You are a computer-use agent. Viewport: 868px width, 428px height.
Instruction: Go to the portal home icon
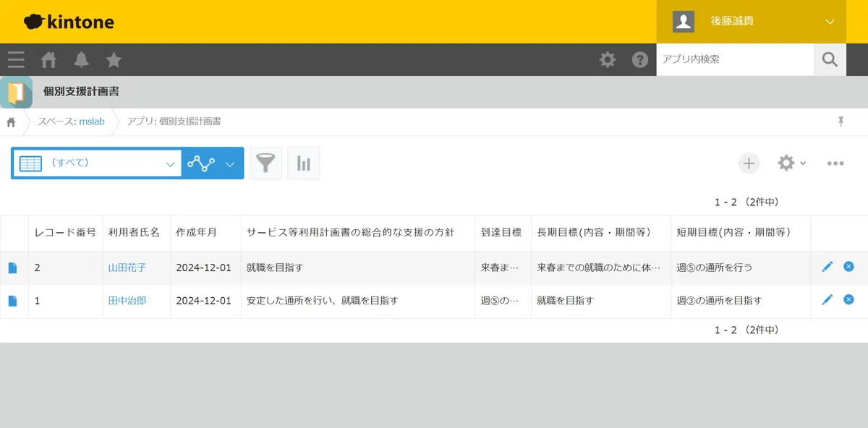[48, 59]
